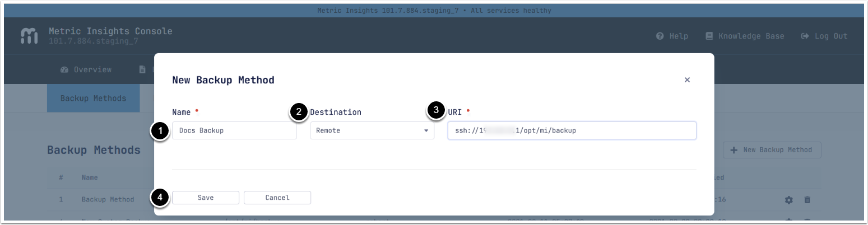
Task: Click into the Name field containing Docs Backup
Action: [234, 130]
